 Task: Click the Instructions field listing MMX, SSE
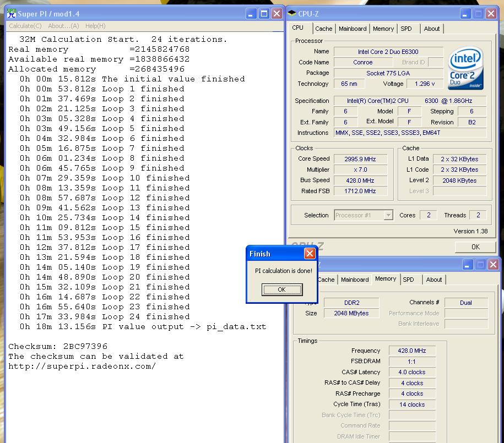(410, 133)
